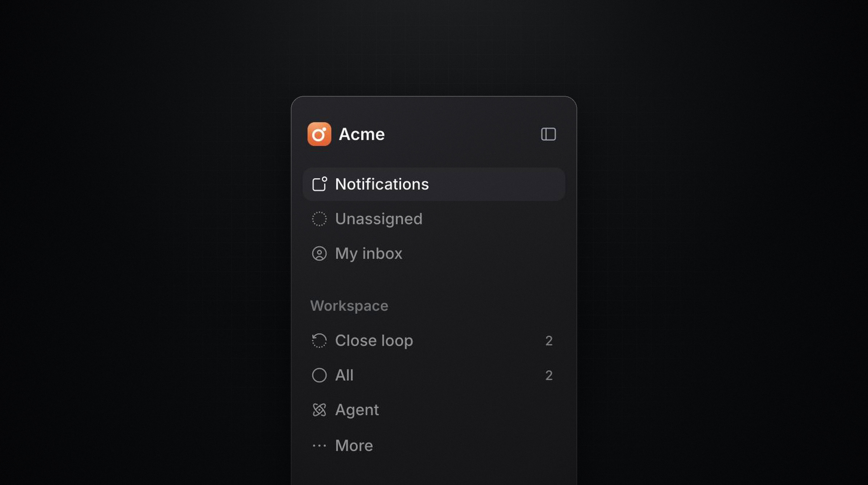Click the count 2 next to Close loop
The image size is (868, 485).
(549, 341)
